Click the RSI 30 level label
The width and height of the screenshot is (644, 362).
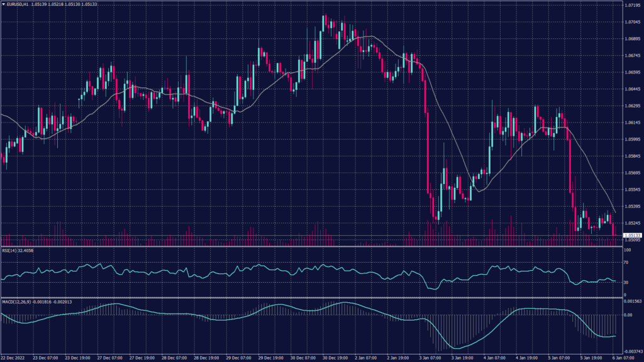(626, 282)
